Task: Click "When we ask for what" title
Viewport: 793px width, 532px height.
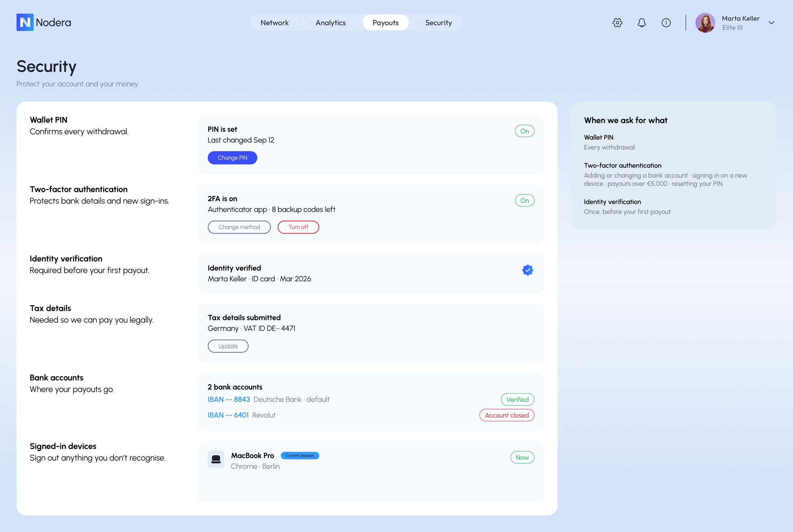Action: (625, 121)
